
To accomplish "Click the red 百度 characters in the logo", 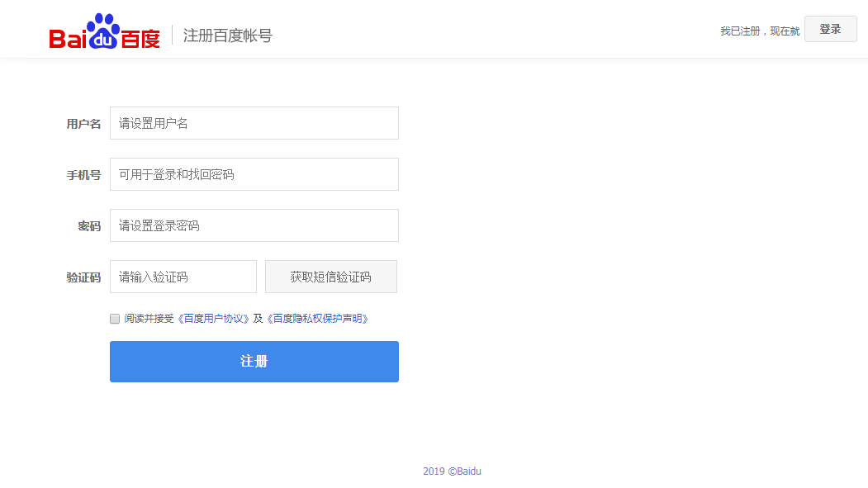I will click(140, 39).
